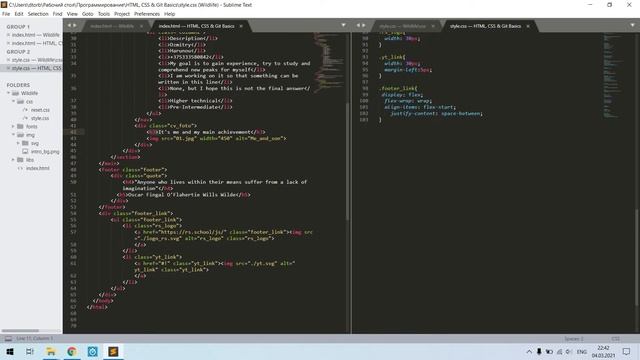Viewport: 640px width, 360px height.
Task: Open the notification center icon
Action: [627, 352]
